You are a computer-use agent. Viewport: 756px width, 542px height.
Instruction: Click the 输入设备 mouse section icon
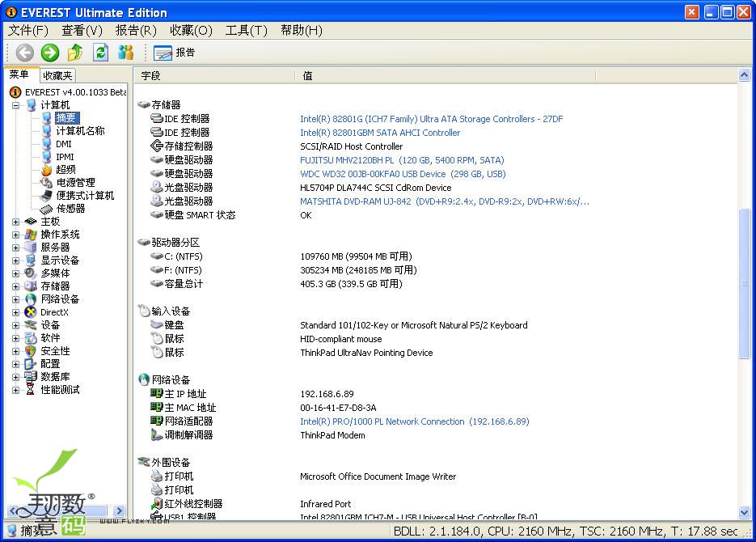click(x=144, y=311)
